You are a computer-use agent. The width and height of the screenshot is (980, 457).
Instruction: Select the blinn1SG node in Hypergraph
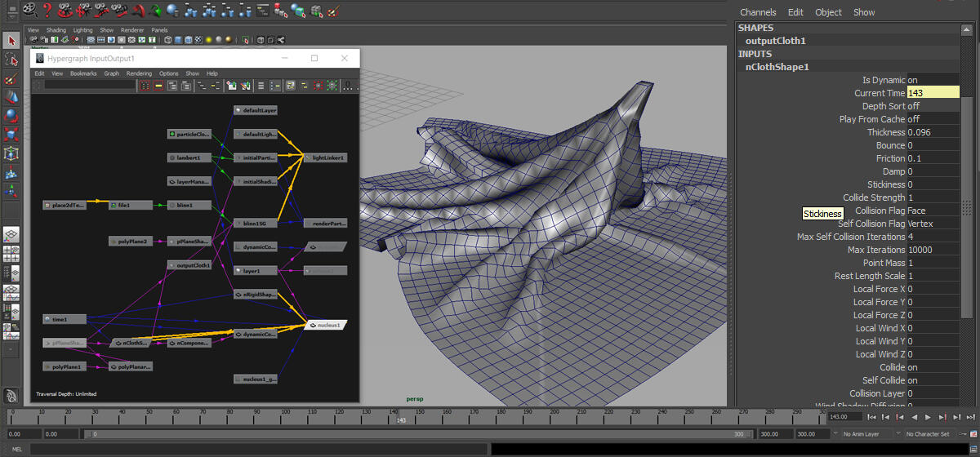click(x=256, y=222)
